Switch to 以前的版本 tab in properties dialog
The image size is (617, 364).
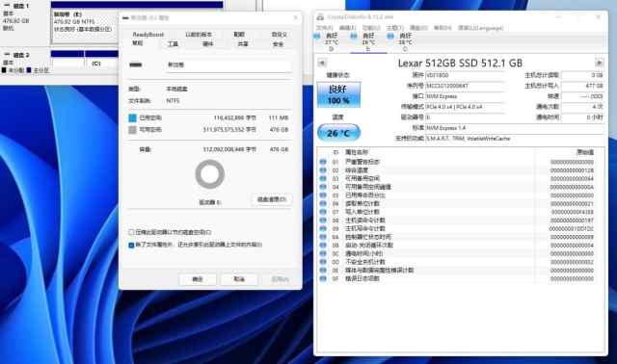(199, 35)
